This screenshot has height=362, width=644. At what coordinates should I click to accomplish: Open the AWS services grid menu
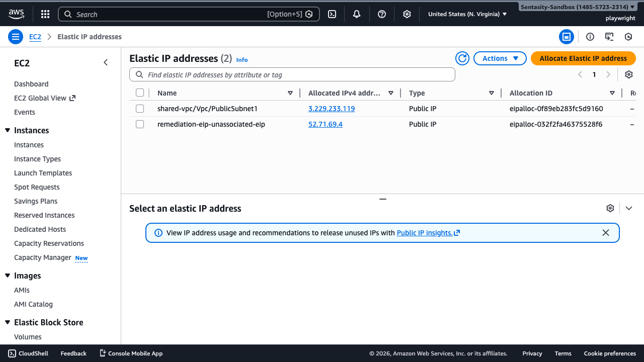click(45, 14)
